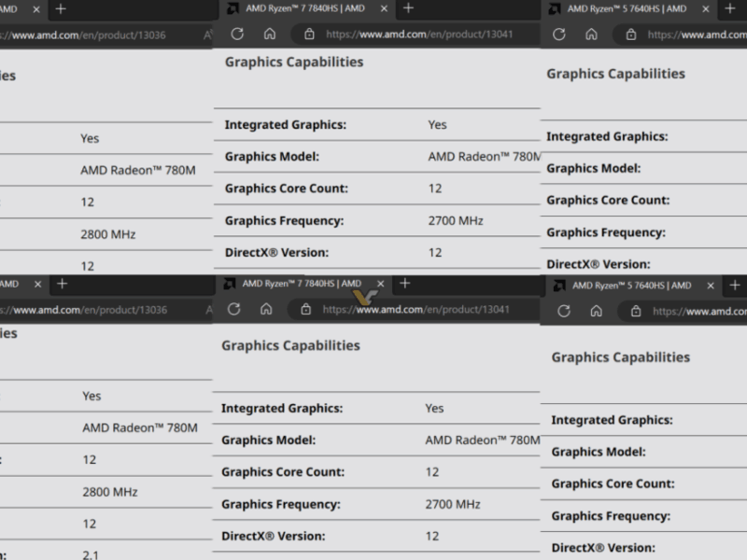Viewport: 747px width, 560px height.
Task: Open new tab in lower Ryzen 7 7840HS window
Action: (405, 284)
